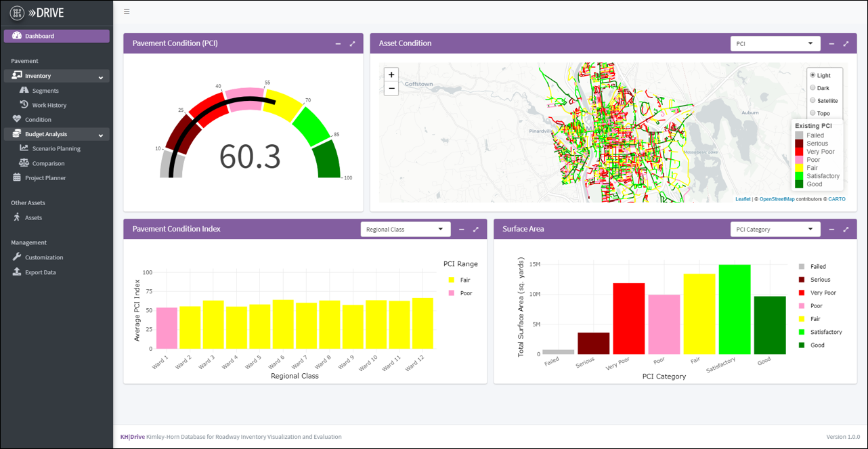Click the Scenario Planning chart icon

pyautogui.click(x=24, y=148)
